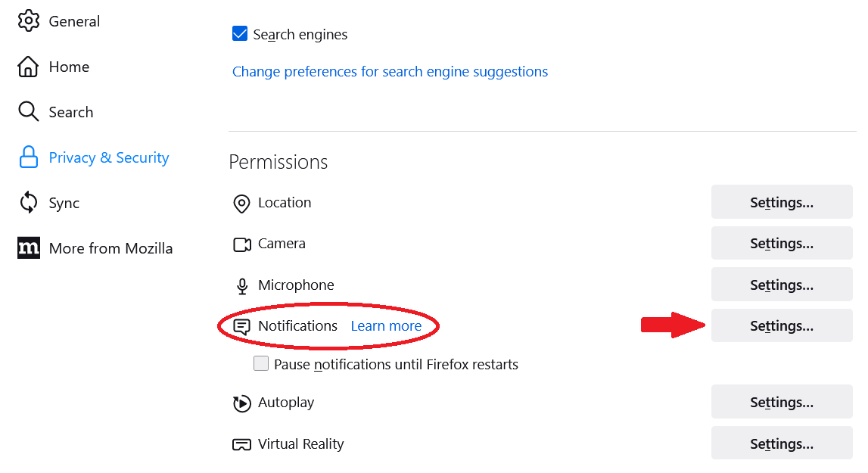Click the Camera permission icon
This screenshot has width=868, height=473.
(x=242, y=244)
